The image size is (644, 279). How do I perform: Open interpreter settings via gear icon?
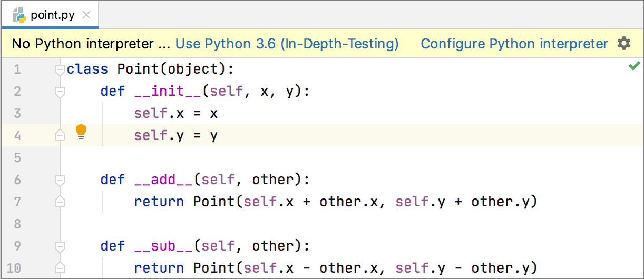click(624, 44)
